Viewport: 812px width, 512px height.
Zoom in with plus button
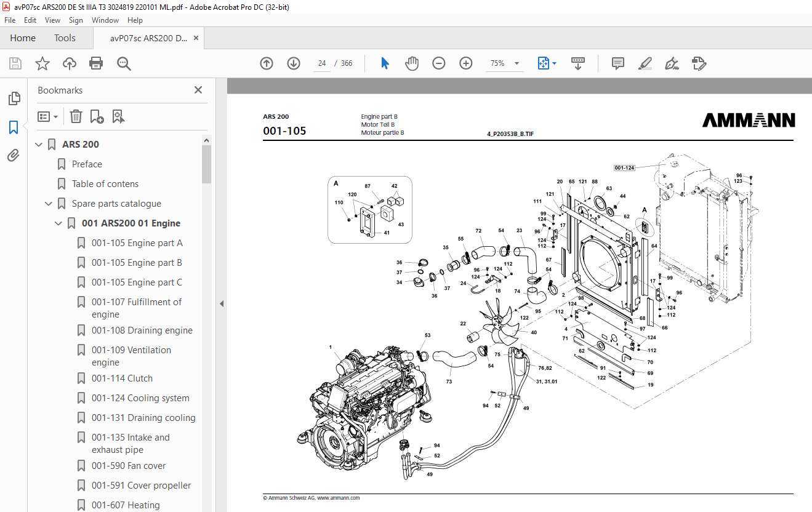466,63
